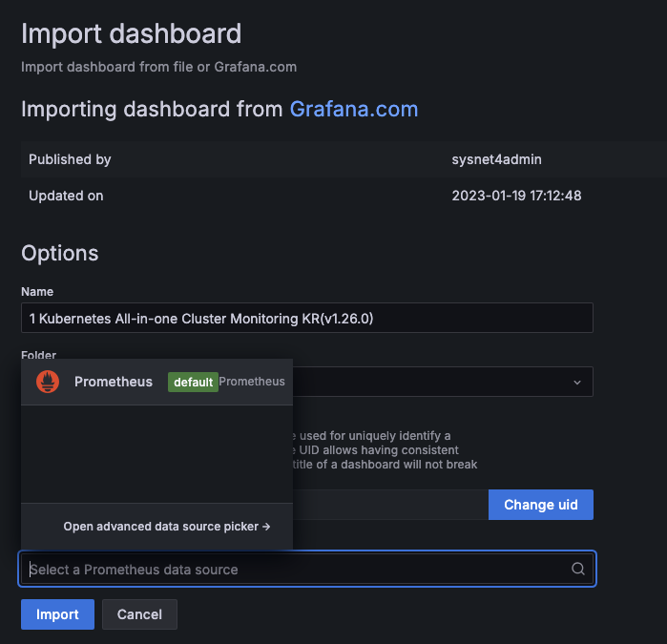
Task: Open advanced data source picker
Action: (167, 527)
